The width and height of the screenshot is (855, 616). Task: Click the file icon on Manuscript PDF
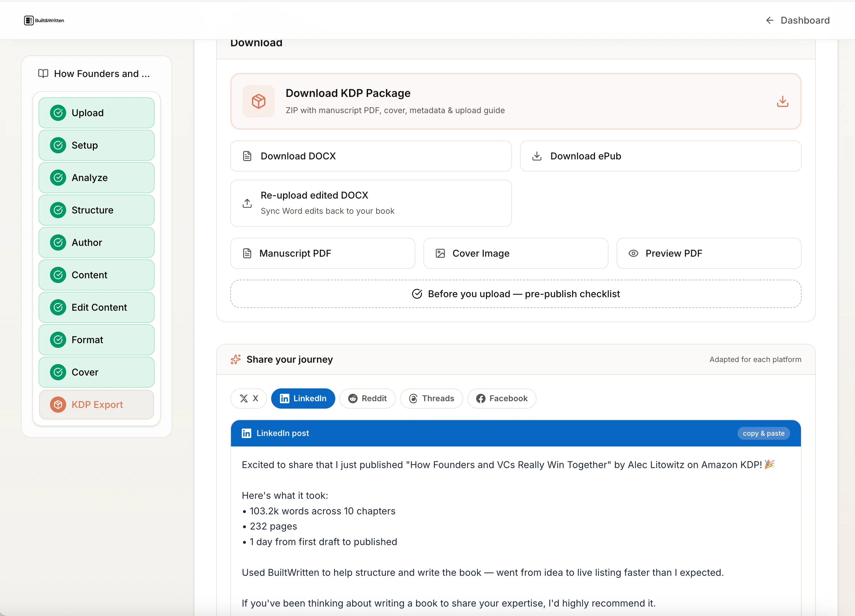247,253
